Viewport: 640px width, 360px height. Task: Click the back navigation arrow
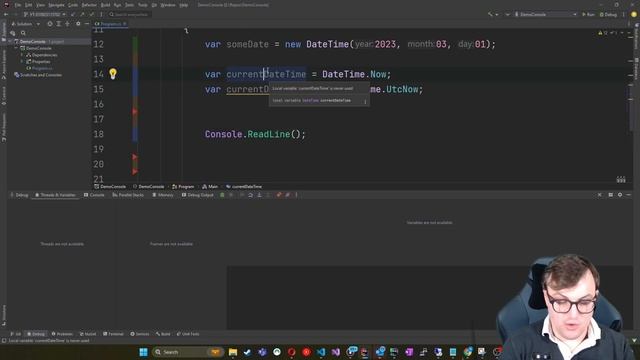tap(6, 14)
